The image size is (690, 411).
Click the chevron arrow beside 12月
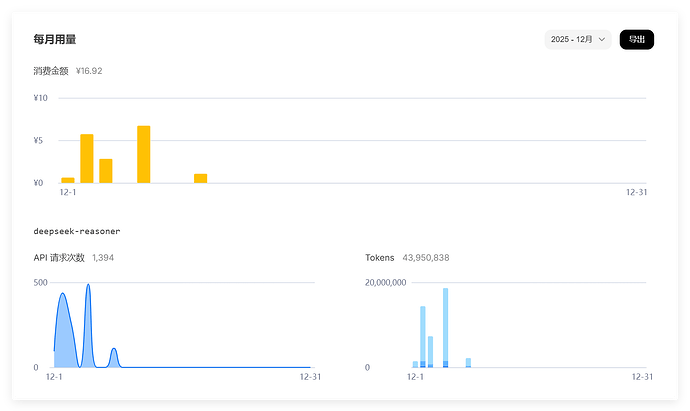click(602, 40)
